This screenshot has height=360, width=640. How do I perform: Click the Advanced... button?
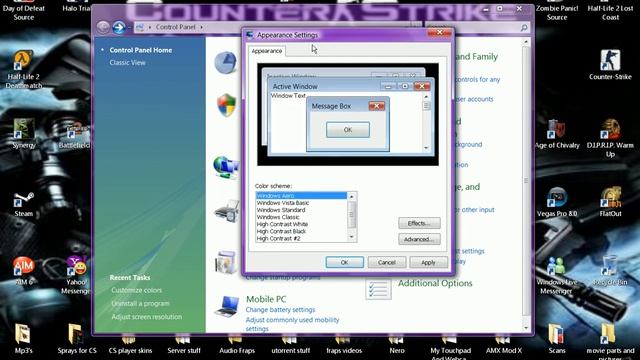click(419, 239)
